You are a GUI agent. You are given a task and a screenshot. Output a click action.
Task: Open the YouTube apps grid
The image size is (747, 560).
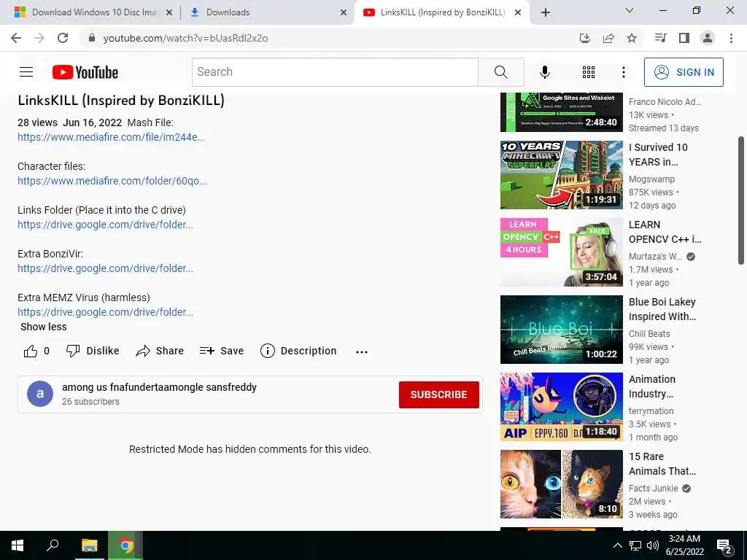coord(589,72)
